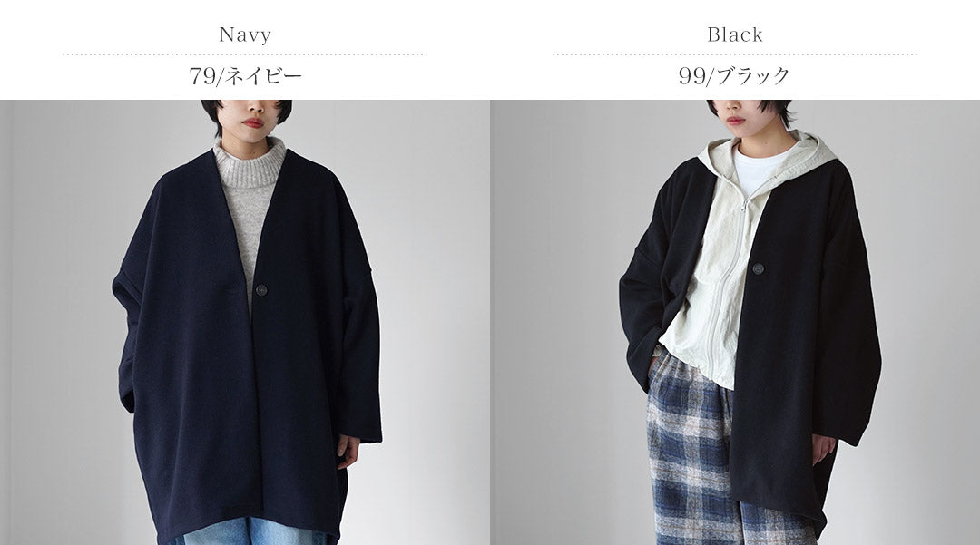
Task: Click the navy model's visible hand
Action: [x=348, y=451]
